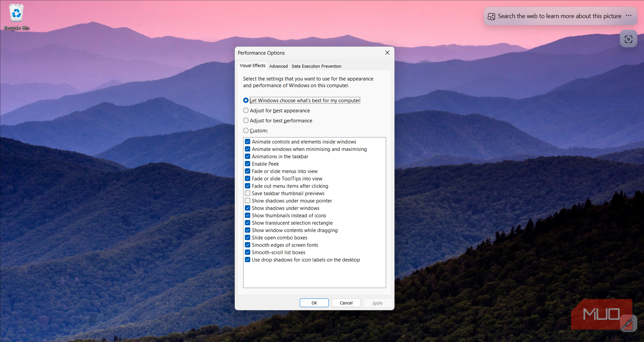Disable Animations in the taskbar

248,156
